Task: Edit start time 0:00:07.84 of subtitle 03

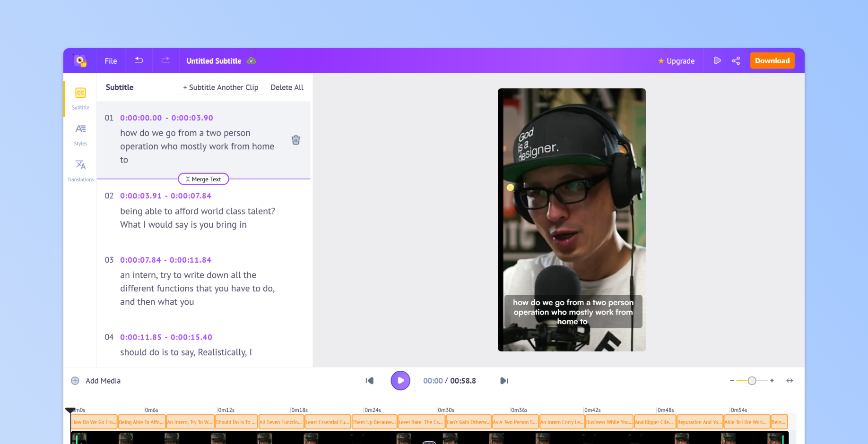Action: 140,260
